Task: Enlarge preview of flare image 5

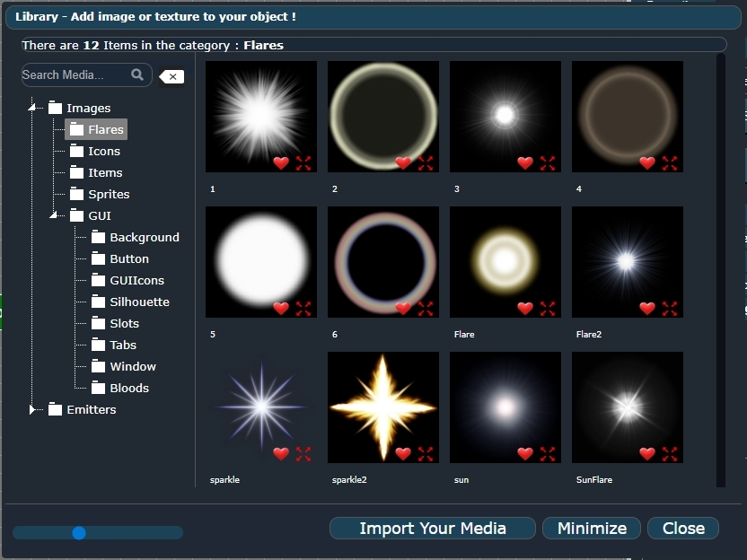Action: point(303,309)
